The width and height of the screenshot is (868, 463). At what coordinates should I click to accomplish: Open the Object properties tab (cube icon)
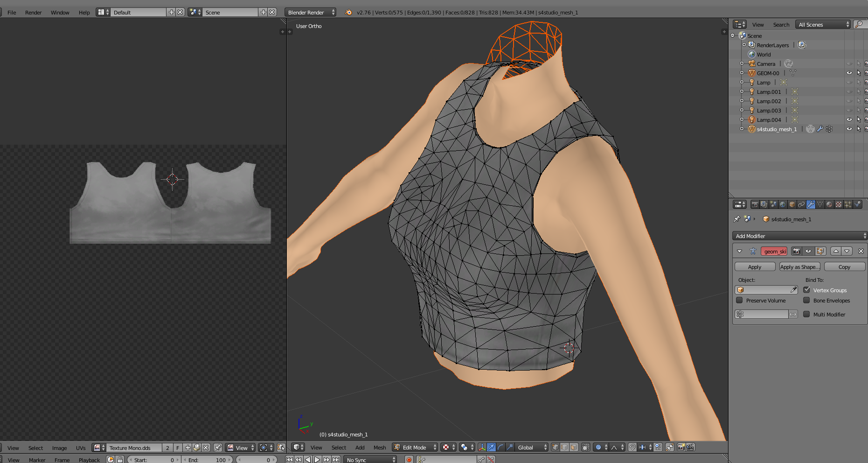(792, 204)
